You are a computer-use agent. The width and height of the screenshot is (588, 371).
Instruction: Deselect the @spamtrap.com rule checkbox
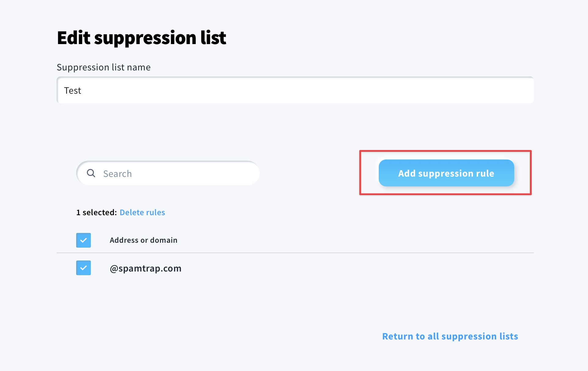[x=84, y=268]
